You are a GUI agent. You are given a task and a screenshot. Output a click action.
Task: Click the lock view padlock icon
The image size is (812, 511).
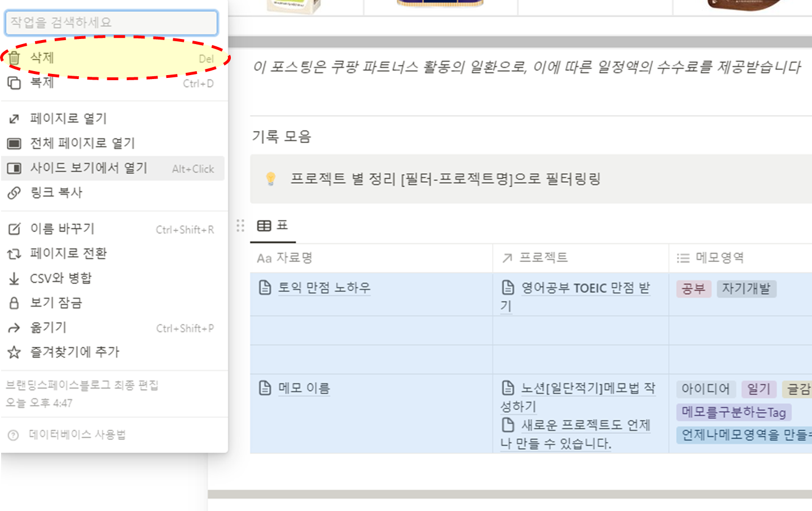click(x=14, y=303)
